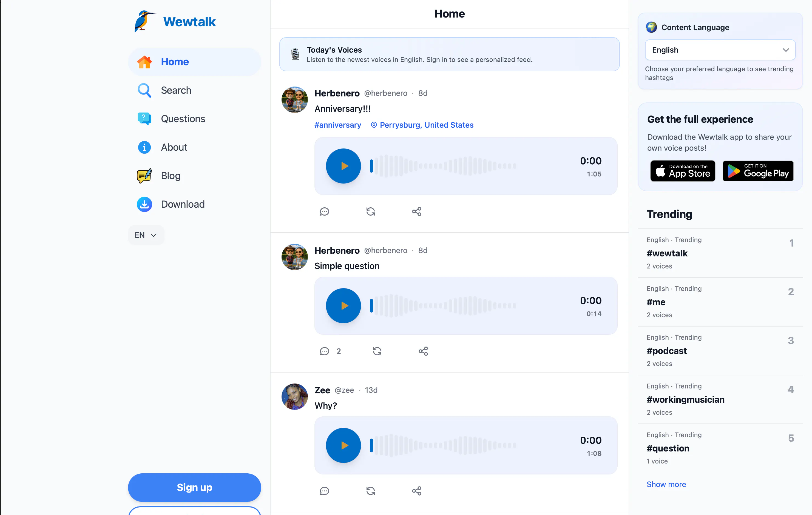Click the Today's Voices microphone icon
This screenshot has width=812, height=515.
(x=295, y=54)
